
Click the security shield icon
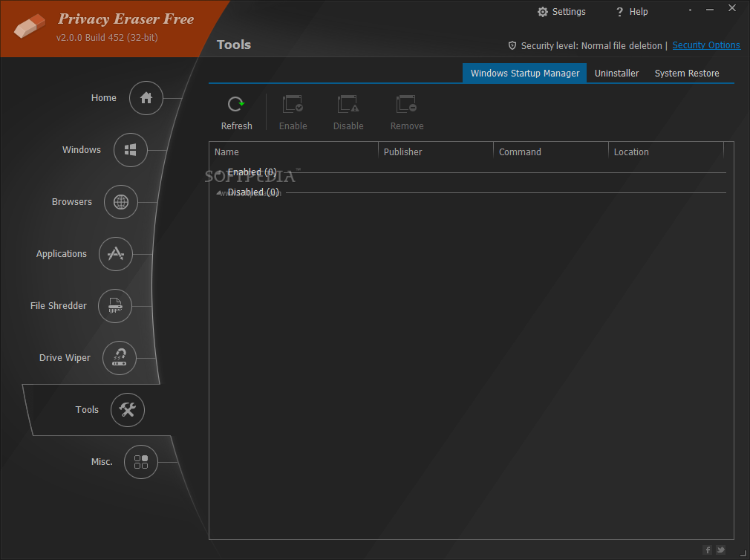coord(512,45)
